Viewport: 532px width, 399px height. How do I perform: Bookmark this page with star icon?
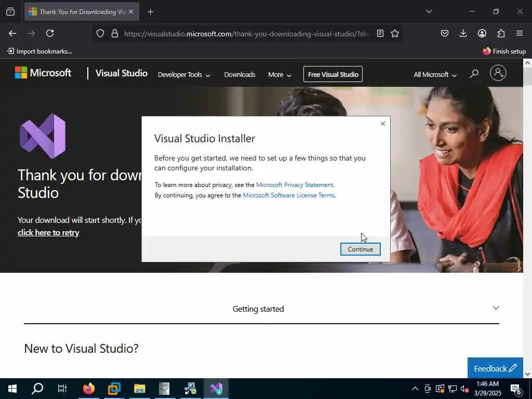coord(395,33)
